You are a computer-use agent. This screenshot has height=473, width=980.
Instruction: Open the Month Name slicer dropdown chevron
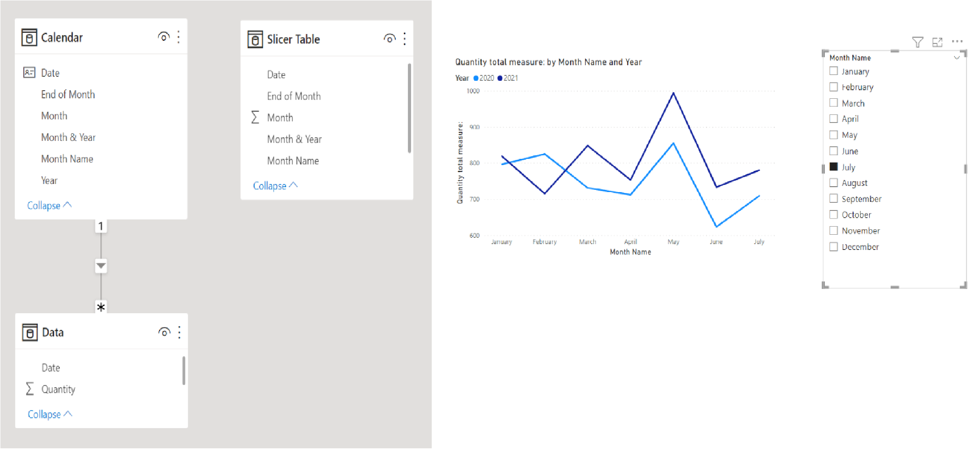tap(957, 57)
